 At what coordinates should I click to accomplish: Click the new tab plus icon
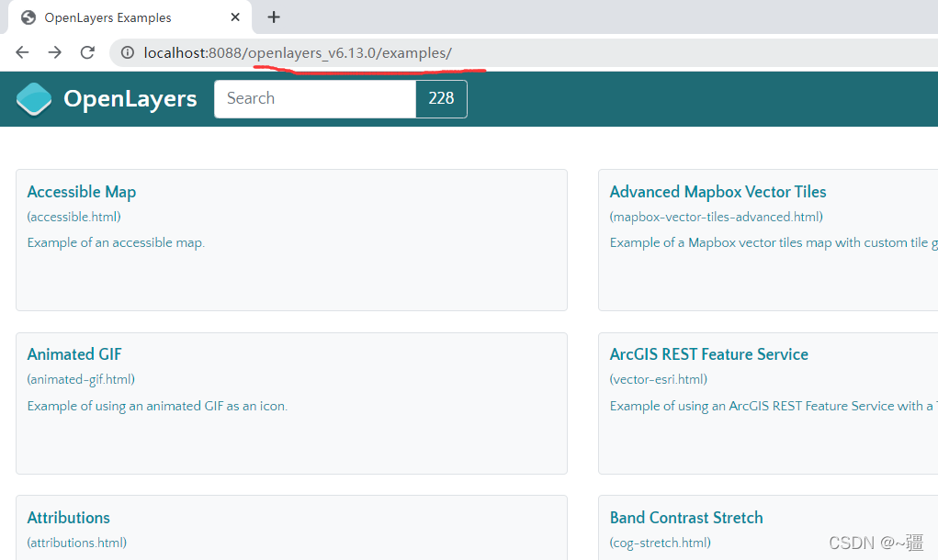pyautogui.click(x=273, y=17)
